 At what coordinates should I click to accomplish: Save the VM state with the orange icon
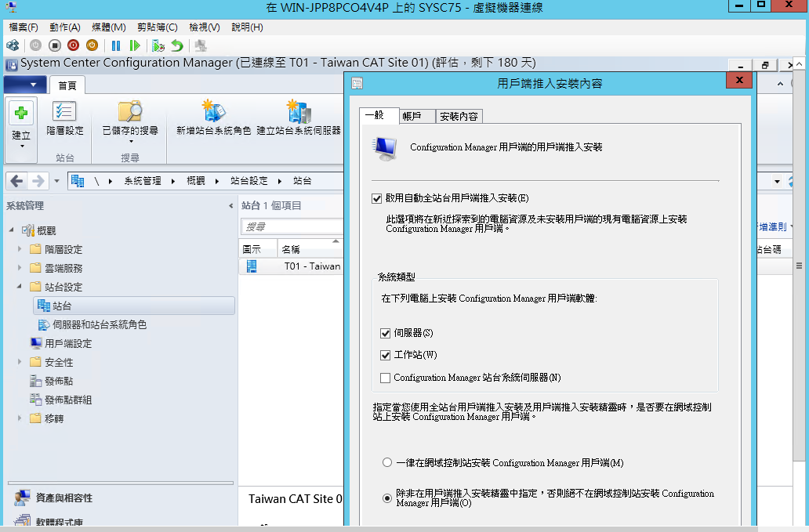[92, 46]
